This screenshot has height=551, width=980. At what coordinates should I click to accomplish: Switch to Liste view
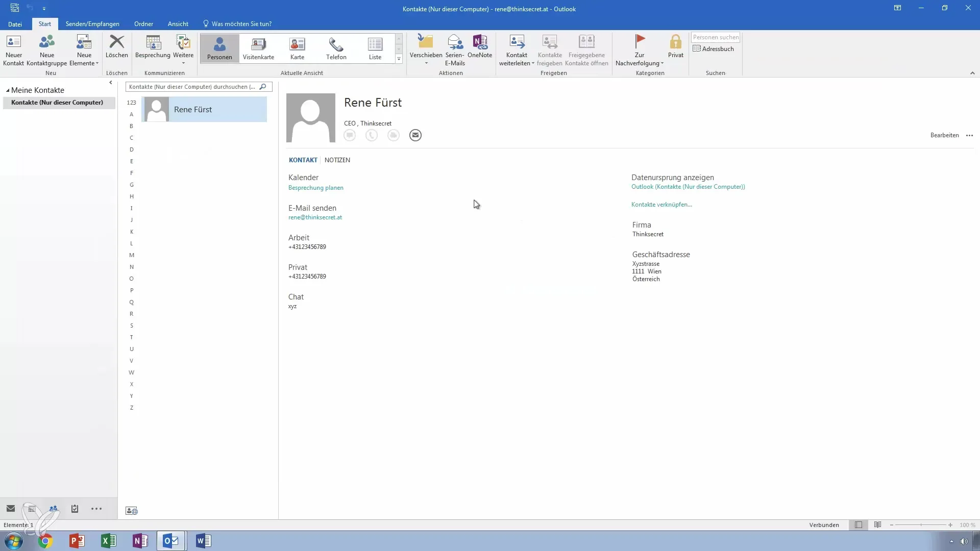(x=375, y=48)
